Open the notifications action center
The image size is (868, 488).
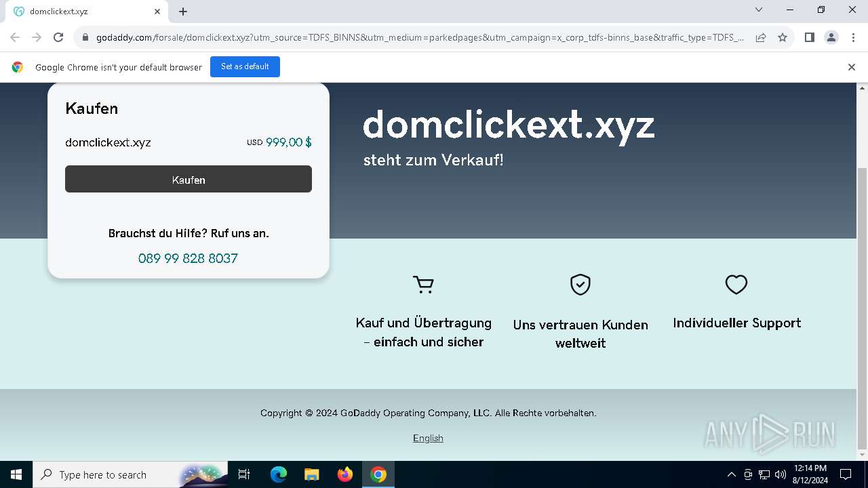click(x=846, y=474)
